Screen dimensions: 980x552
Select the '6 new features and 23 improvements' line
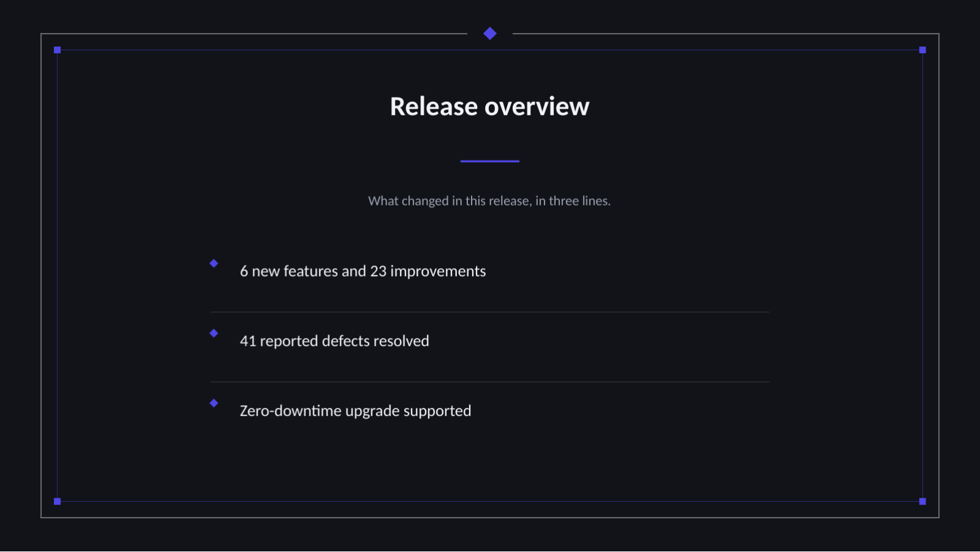point(362,271)
